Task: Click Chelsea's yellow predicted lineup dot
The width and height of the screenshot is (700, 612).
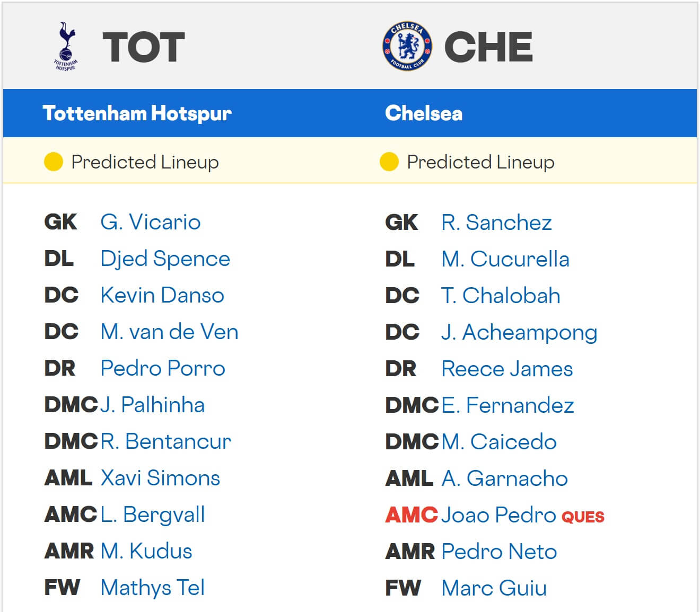Action: [389, 162]
